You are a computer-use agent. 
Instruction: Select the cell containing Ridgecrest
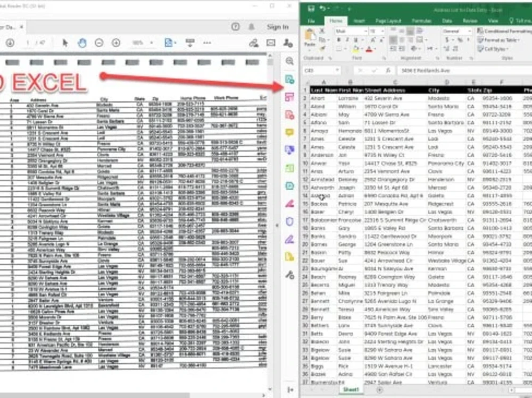click(446, 204)
